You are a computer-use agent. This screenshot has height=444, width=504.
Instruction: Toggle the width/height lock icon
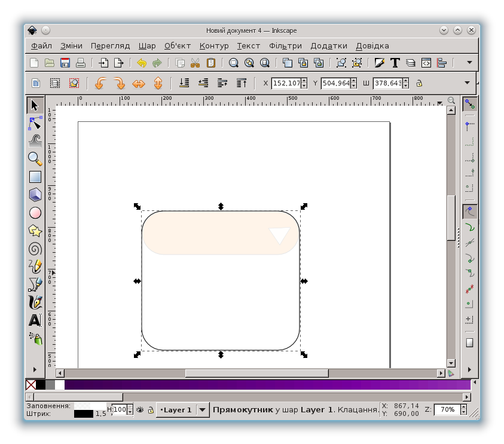coord(419,84)
